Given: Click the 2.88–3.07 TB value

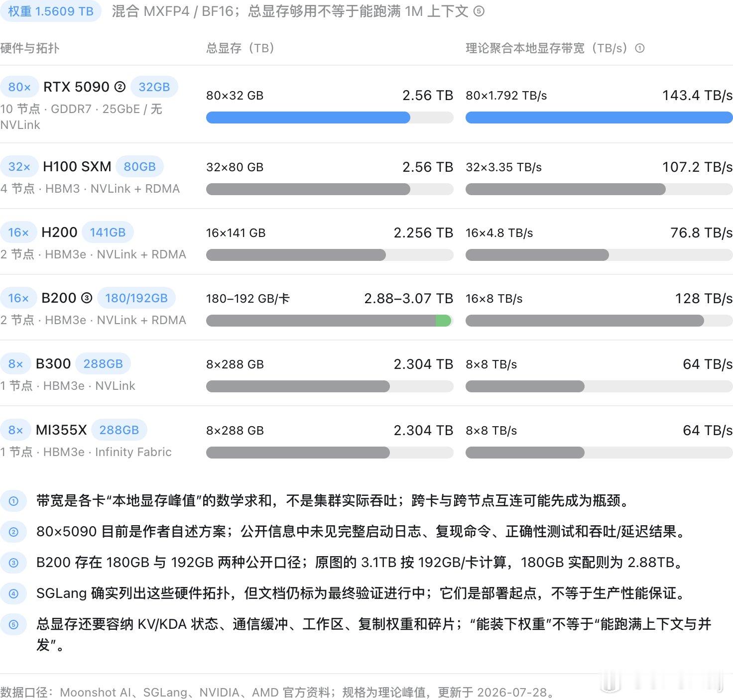Looking at the screenshot, I should pos(408,298).
